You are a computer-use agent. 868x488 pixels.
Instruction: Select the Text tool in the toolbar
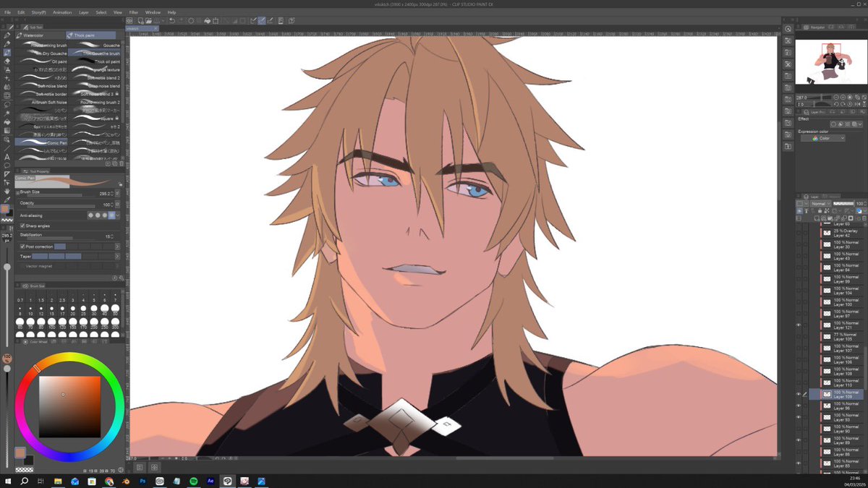pyautogui.click(x=5, y=156)
